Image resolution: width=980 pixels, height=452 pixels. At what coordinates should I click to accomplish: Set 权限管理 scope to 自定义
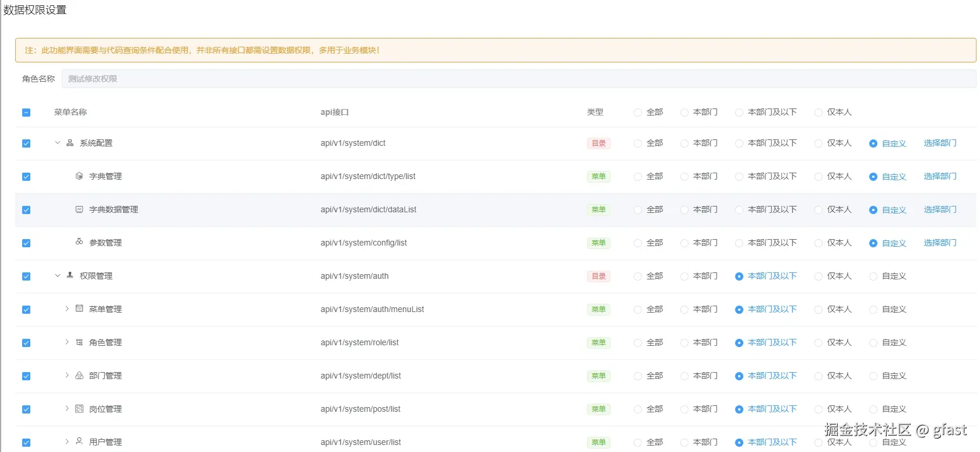click(873, 276)
